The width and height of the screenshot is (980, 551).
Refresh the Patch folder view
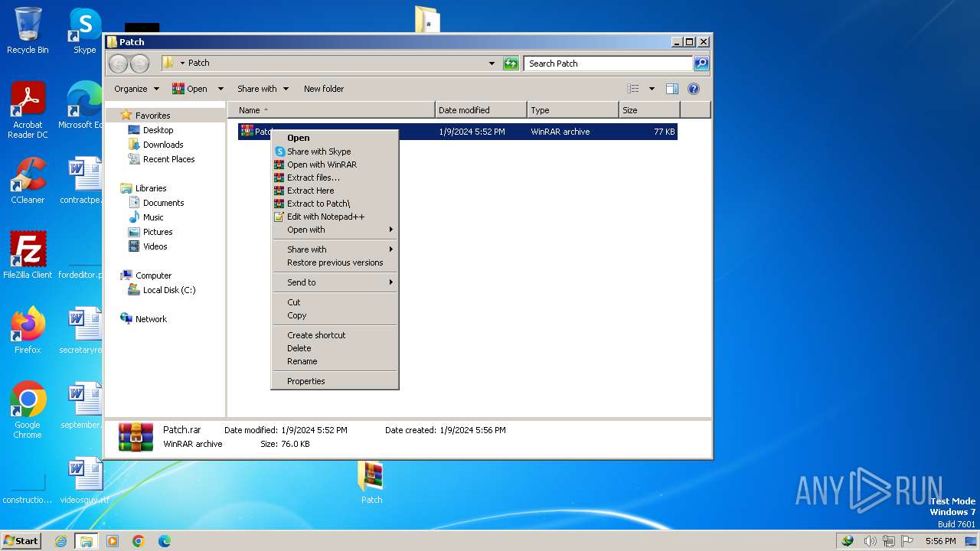[x=511, y=64]
